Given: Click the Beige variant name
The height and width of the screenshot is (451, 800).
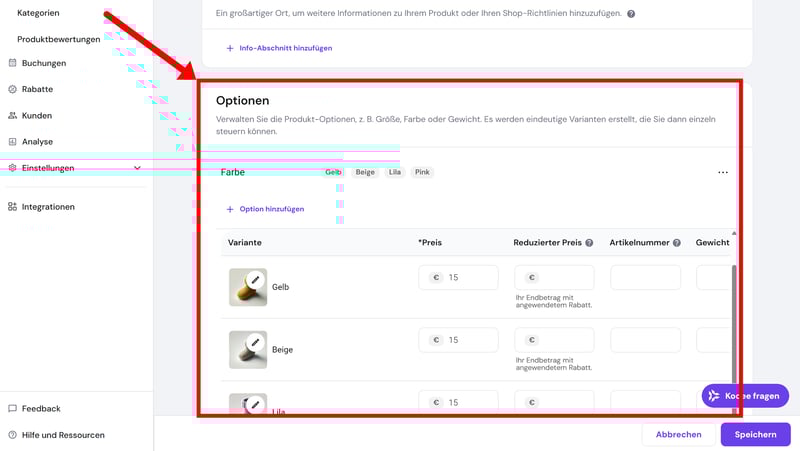Looking at the screenshot, I should pyautogui.click(x=282, y=349).
